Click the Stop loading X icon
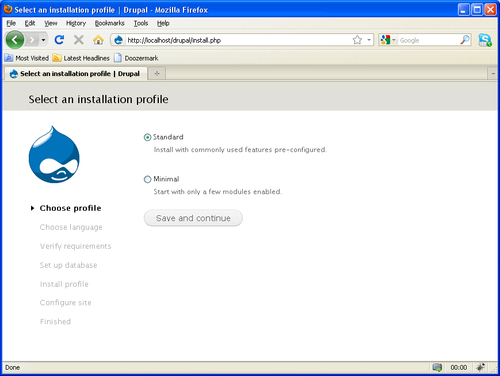This screenshot has height=376, width=500. [x=79, y=40]
